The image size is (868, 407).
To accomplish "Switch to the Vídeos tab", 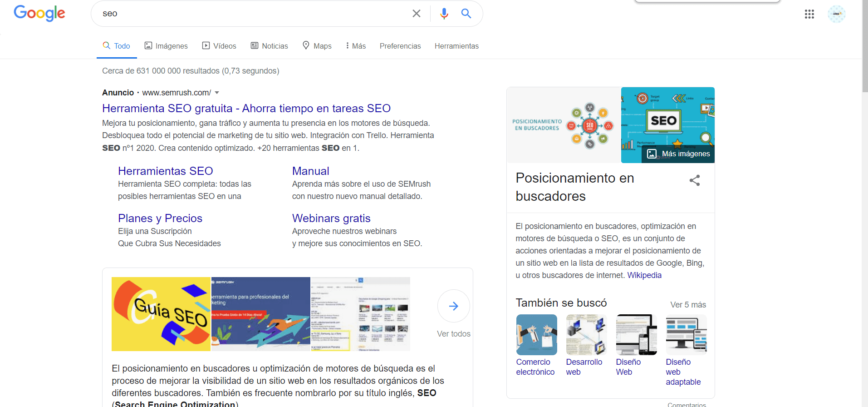I will pyautogui.click(x=219, y=46).
